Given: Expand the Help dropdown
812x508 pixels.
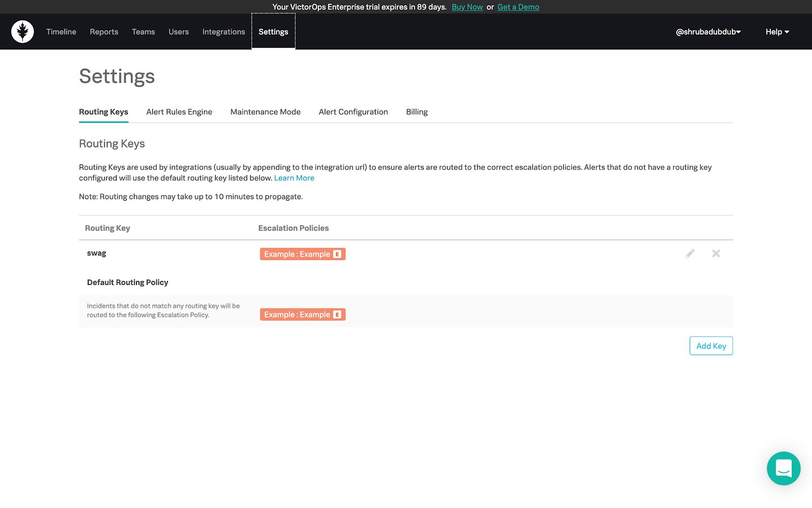Looking at the screenshot, I should pos(777,31).
